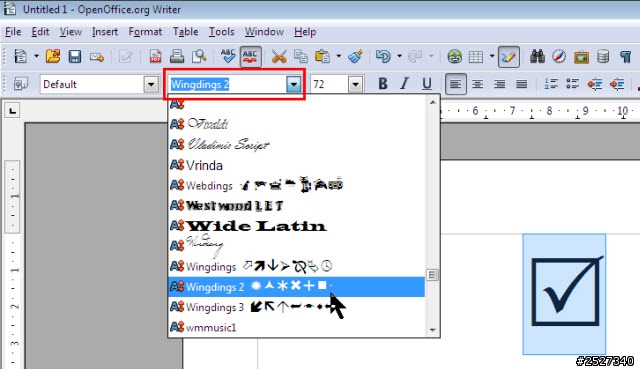Viewport: 640px width, 369px height.
Task: Open the File menu
Action: coord(13,32)
